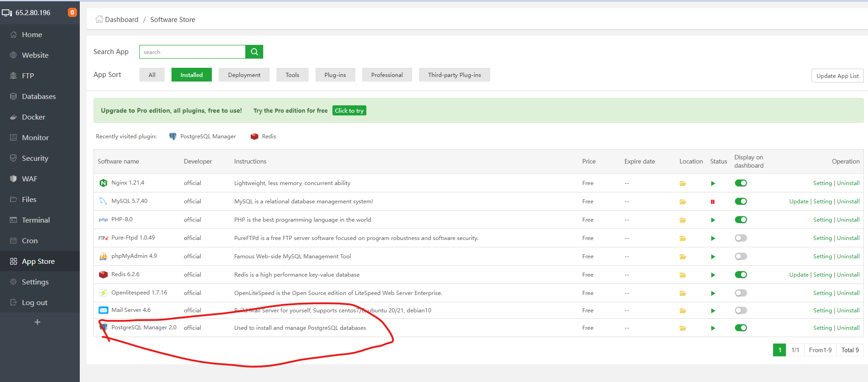The width and height of the screenshot is (868, 382).
Task: Click the Nginx logo icon
Action: coord(103,183)
